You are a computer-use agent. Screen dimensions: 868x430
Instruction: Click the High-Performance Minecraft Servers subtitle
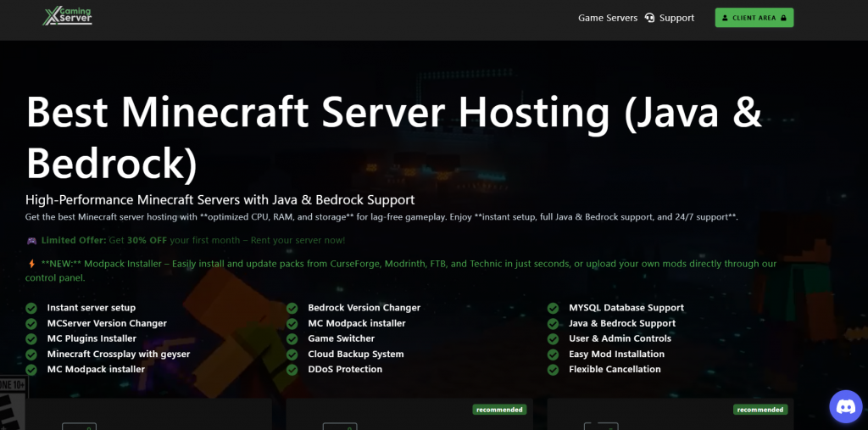click(220, 199)
